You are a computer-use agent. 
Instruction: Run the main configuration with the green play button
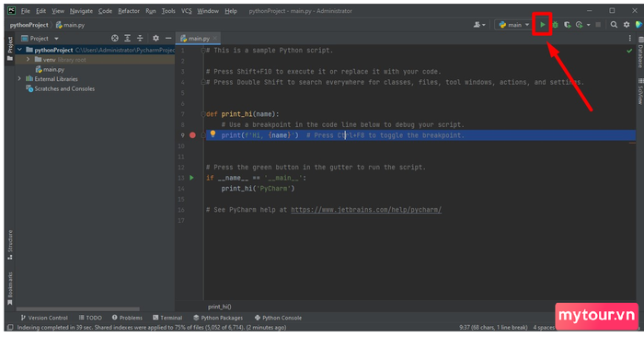(543, 25)
